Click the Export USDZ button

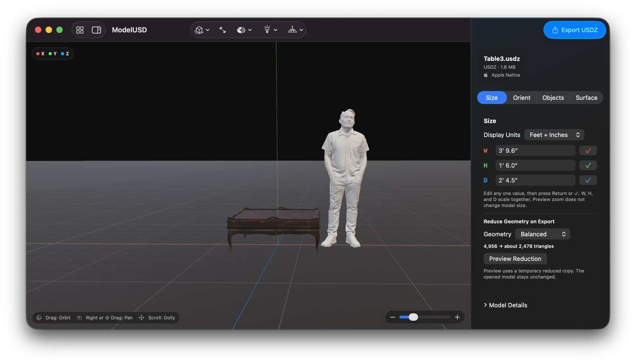pos(575,30)
